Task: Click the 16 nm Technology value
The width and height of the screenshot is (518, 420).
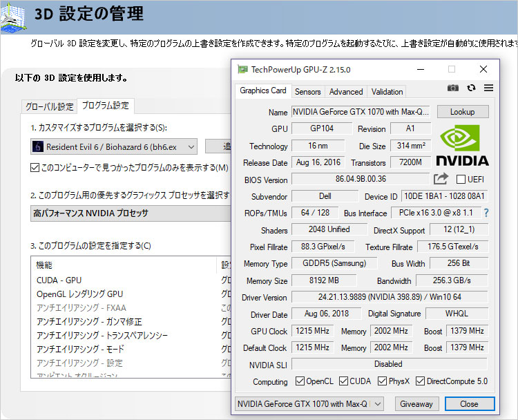Action: click(318, 145)
